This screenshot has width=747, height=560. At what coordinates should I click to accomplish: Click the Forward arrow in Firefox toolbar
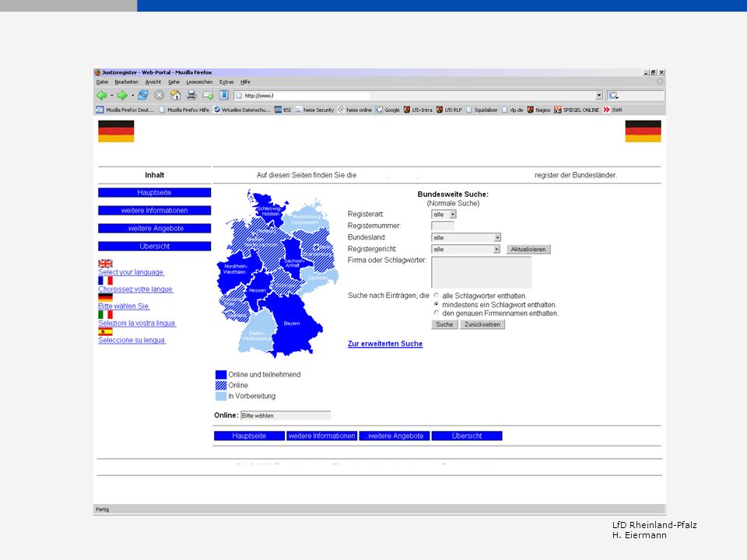122,95
